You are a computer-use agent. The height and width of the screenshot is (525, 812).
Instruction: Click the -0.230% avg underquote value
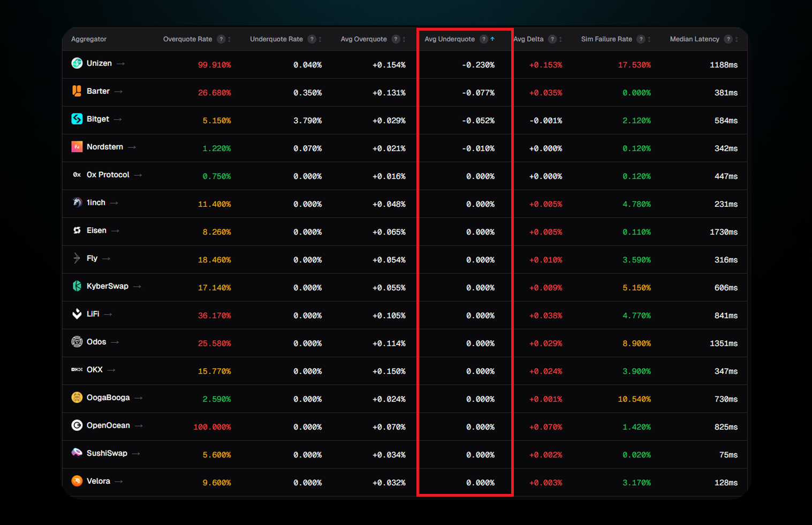[479, 65]
